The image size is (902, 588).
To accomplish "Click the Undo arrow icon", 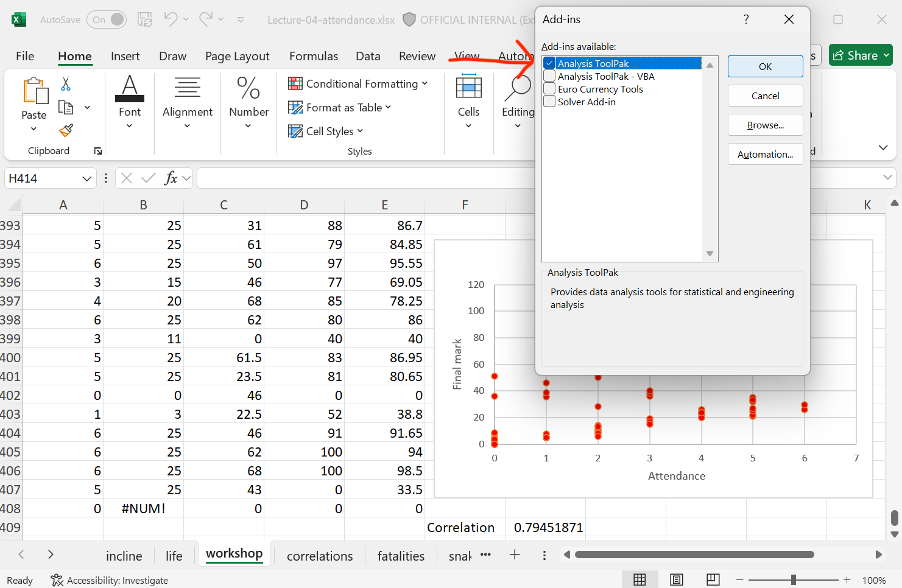I will (171, 19).
